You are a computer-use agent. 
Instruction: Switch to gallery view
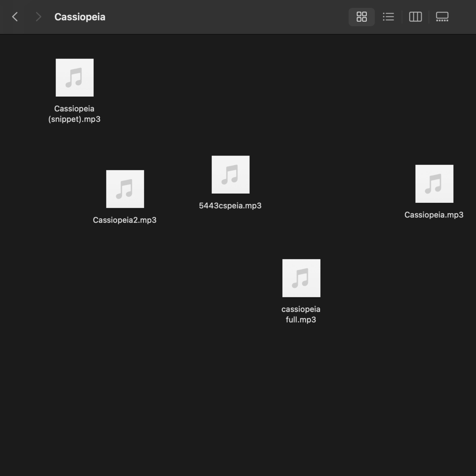(442, 17)
